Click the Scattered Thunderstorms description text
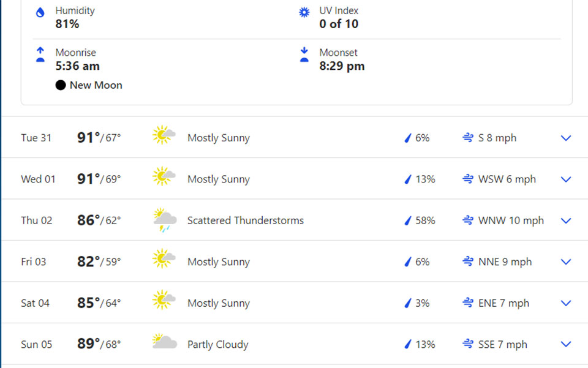The image size is (588, 368). click(245, 220)
